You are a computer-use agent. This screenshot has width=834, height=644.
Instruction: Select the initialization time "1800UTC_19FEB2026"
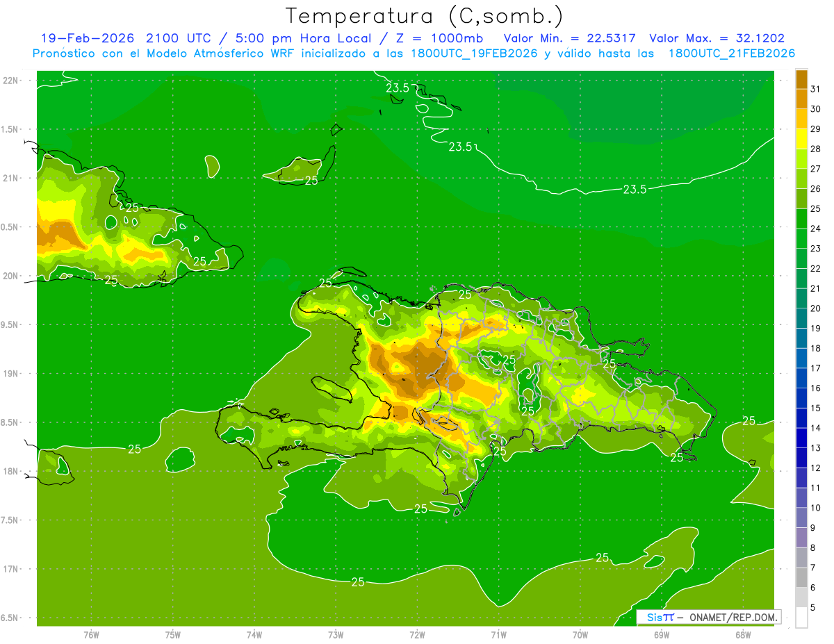[471, 53]
